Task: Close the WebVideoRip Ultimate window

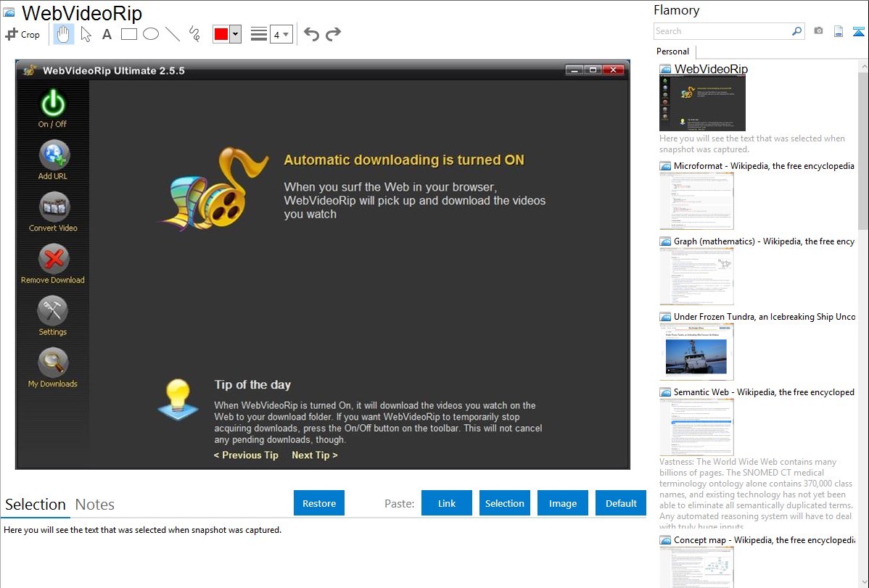Action: (613, 70)
